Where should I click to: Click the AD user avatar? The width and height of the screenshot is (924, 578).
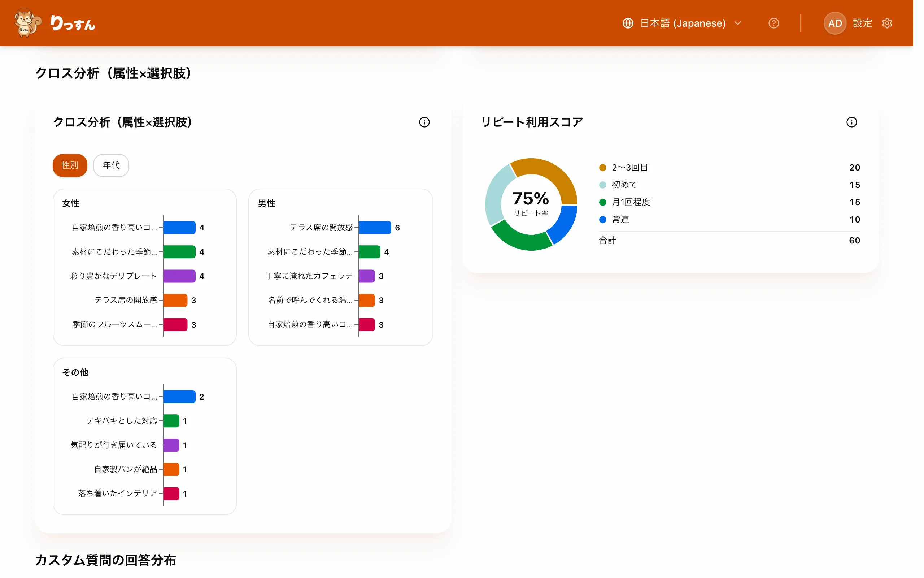tap(834, 23)
